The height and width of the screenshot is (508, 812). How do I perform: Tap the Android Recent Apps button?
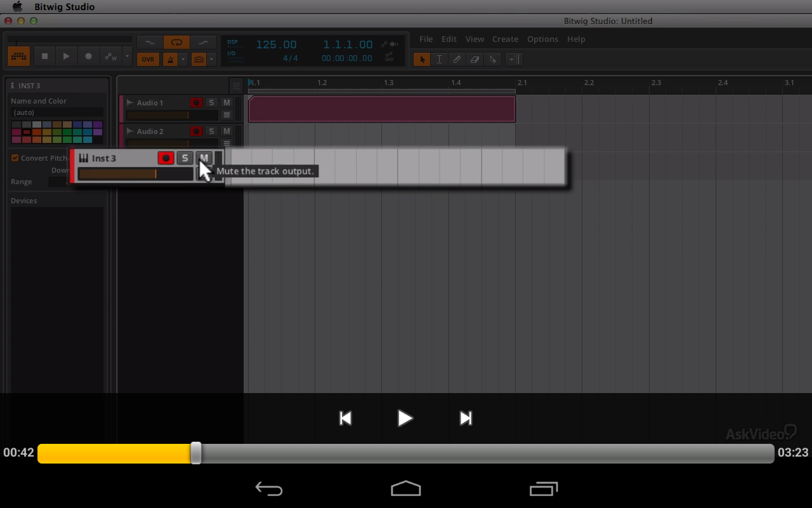tap(544, 488)
